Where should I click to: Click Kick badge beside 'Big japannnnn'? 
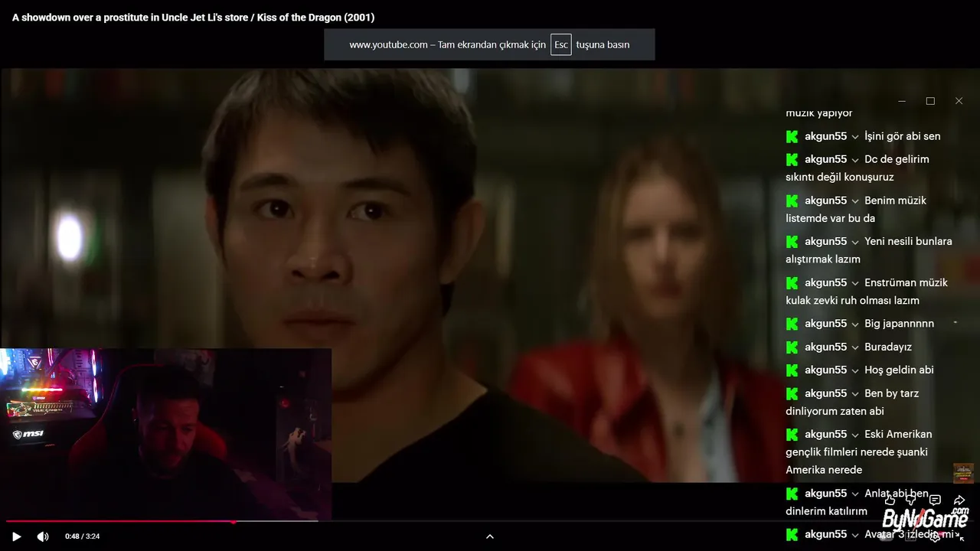(x=792, y=324)
